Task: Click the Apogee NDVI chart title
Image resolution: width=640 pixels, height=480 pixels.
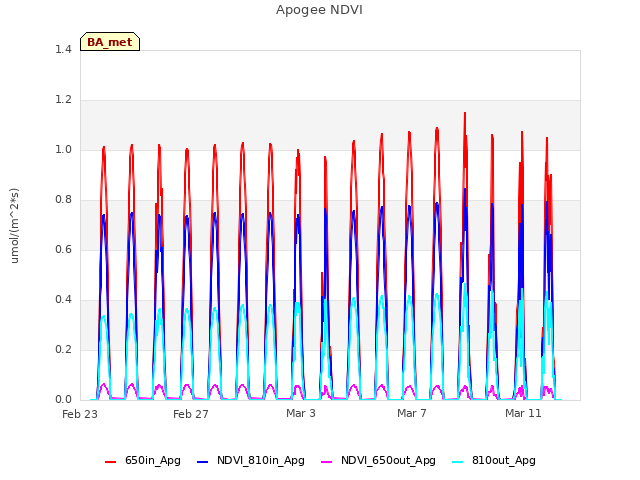Action: click(319, 10)
